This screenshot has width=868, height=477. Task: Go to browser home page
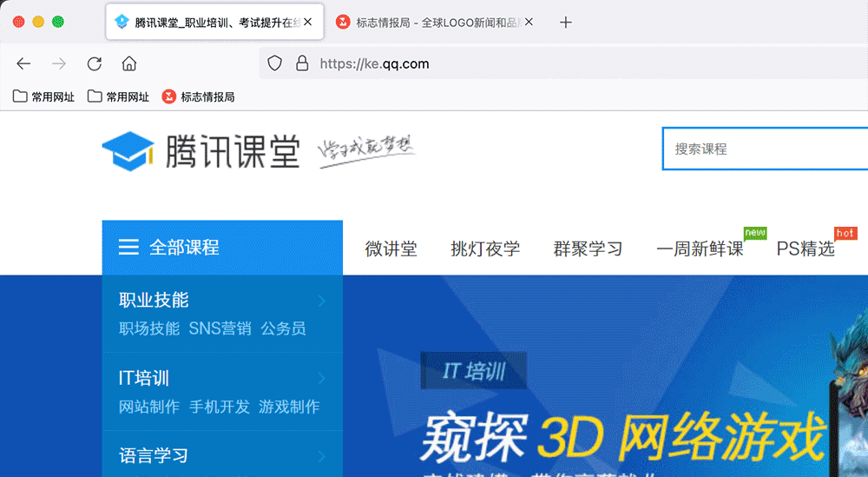(x=129, y=63)
